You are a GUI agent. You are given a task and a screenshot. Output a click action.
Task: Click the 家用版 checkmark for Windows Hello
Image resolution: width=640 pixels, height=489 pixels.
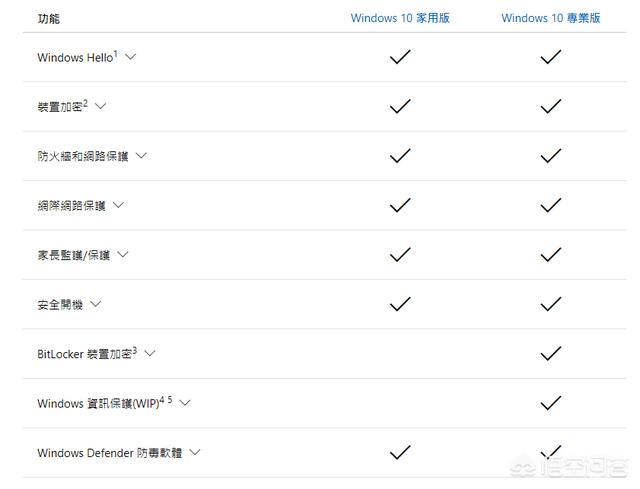(400, 57)
